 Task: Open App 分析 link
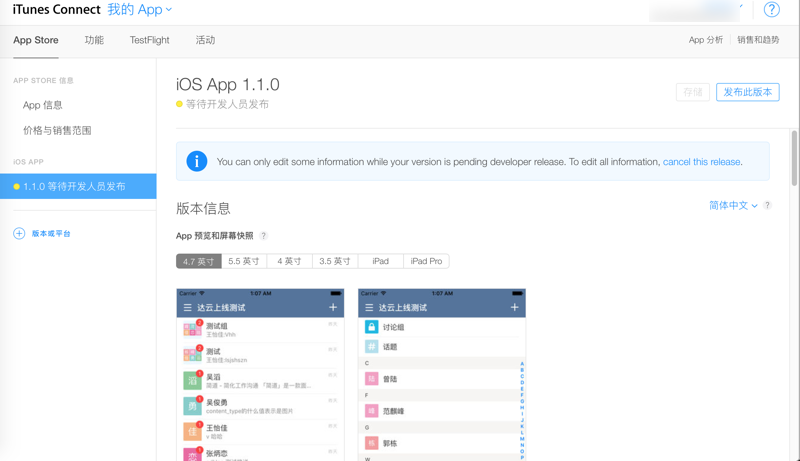coord(706,40)
